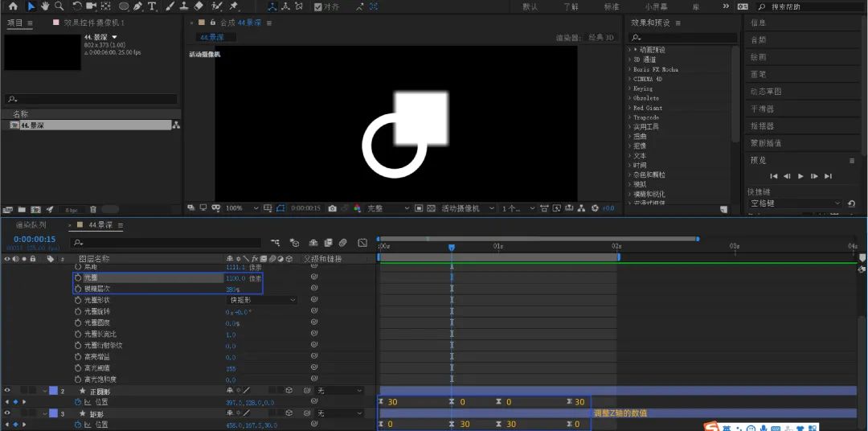Open the 渲染队列 tab
The image size is (868, 431).
tap(31, 225)
